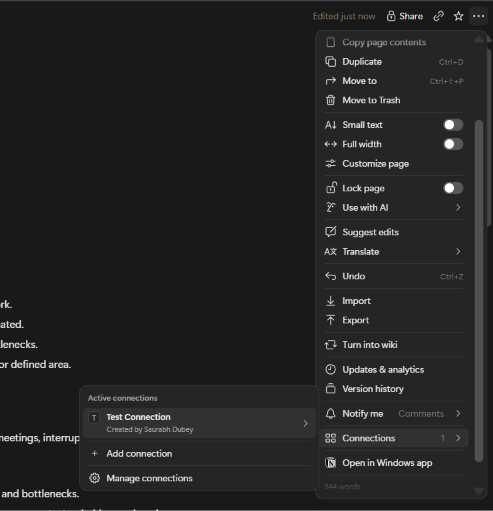
Task: Click the Connections grid icon
Action: 330,438
